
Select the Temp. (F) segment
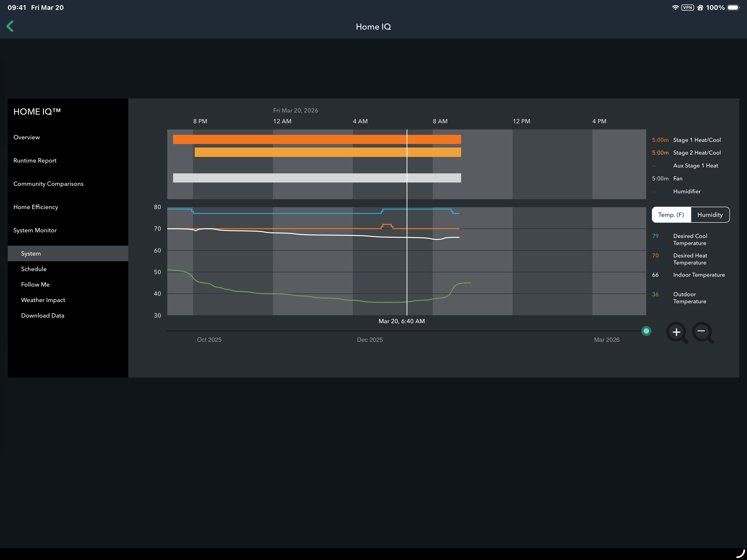tap(671, 215)
